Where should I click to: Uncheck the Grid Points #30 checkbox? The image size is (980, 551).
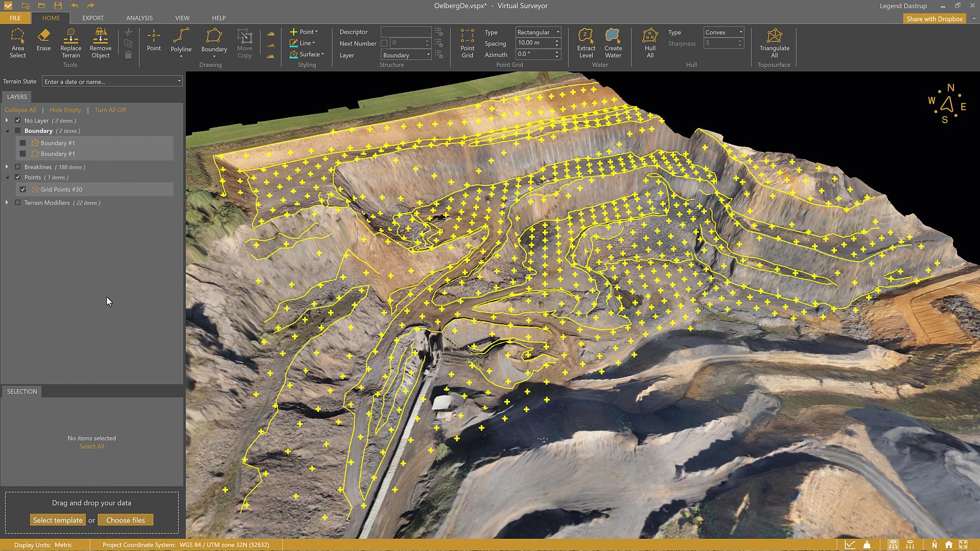pyautogui.click(x=23, y=189)
